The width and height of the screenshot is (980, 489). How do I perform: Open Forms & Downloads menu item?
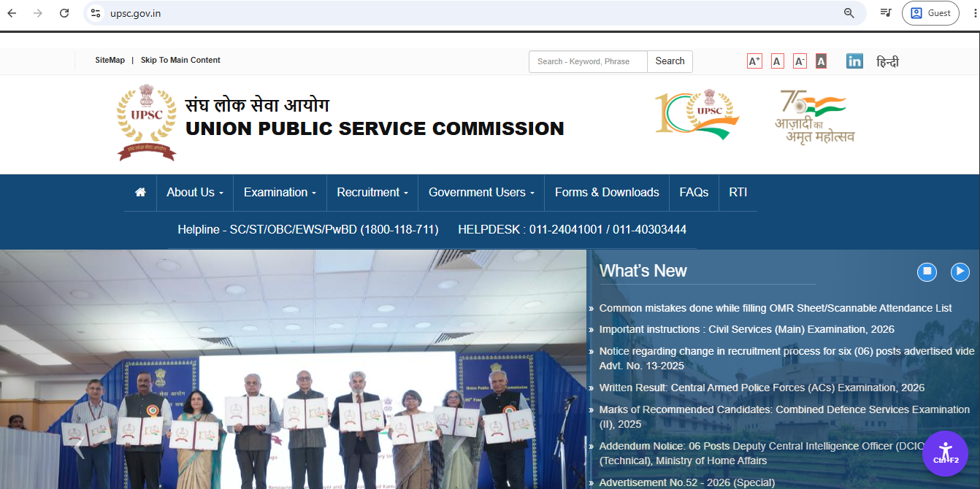coord(607,192)
